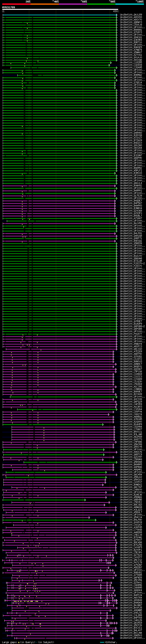Select the UniRef100_Q3E9E6 label
Screen dimensions: 146x644
pyautogui.click(x=131, y=40)
